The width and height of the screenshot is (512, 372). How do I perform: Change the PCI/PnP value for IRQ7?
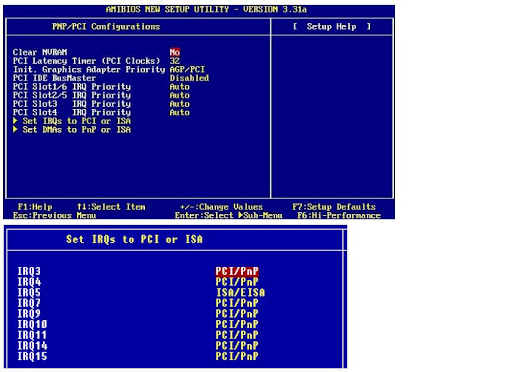pyautogui.click(x=237, y=303)
